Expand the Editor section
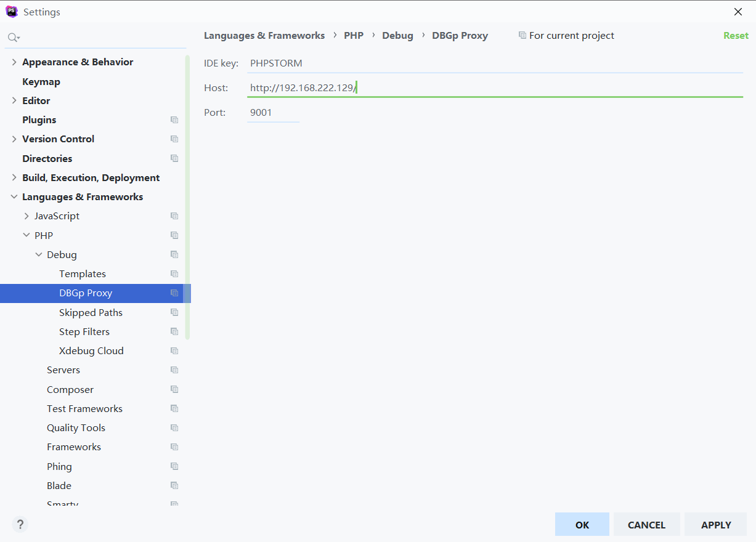 [x=14, y=100]
